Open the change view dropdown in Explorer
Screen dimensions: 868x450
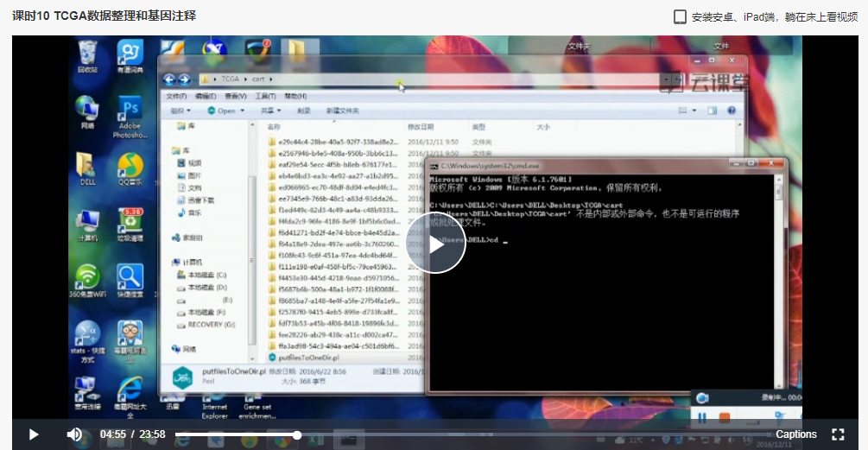(694, 111)
